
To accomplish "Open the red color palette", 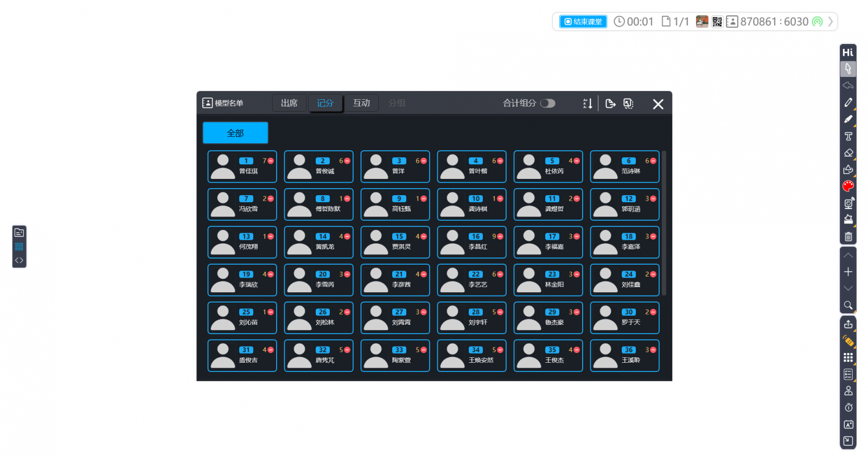I will pos(848,187).
